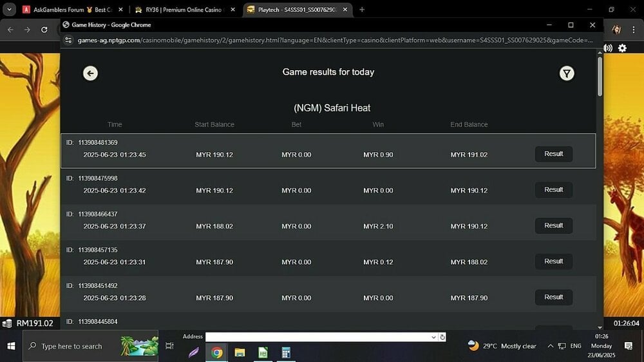Switch to the AskGamblers Forum tab
The image size is (644, 362).
[72, 10]
